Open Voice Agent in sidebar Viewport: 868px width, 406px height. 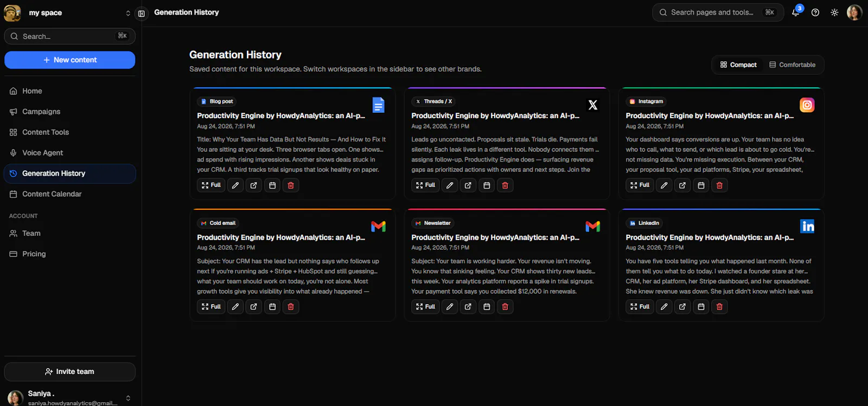pos(70,153)
